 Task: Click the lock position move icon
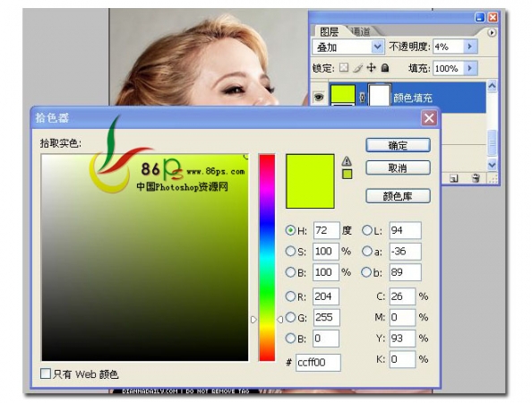click(x=371, y=67)
